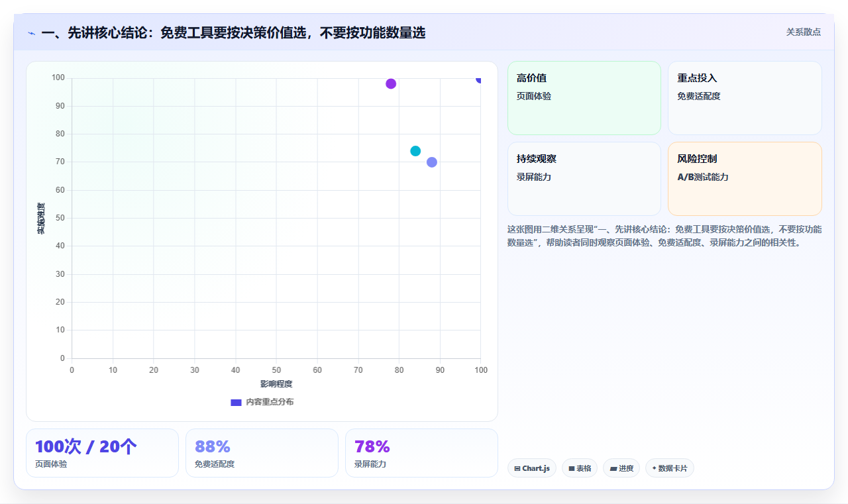The image size is (848, 504).
Task: Click the 风险控制 card title
Action: (x=697, y=159)
